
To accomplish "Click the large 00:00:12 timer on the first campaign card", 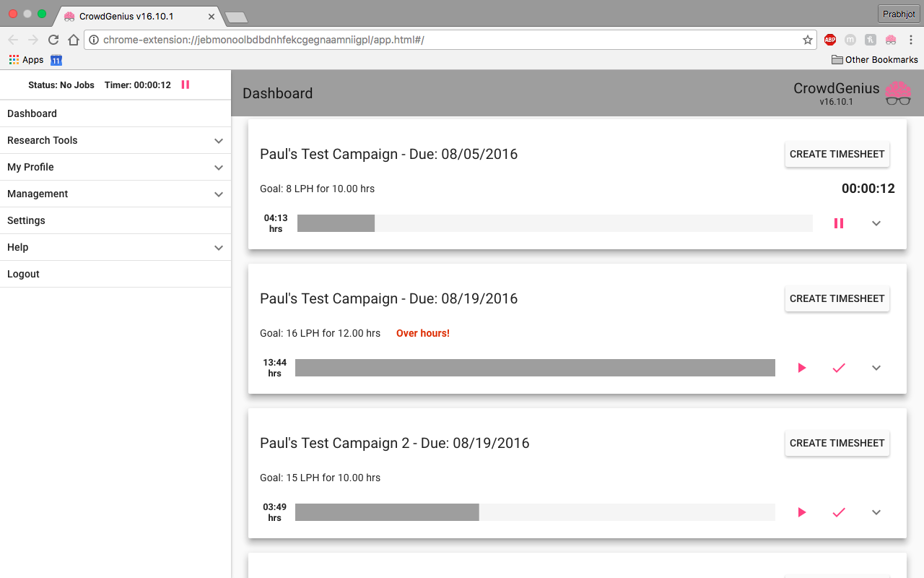I will [x=868, y=189].
